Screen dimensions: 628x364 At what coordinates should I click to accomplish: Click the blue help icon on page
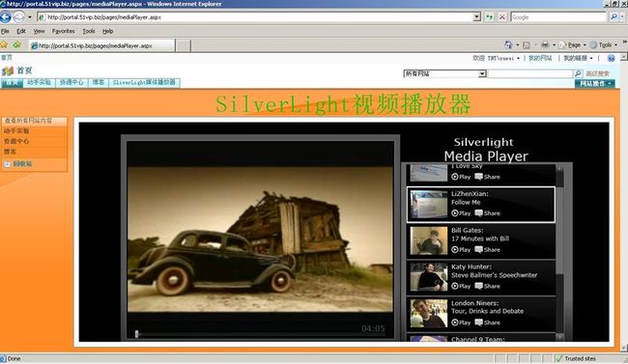click(611, 58)
